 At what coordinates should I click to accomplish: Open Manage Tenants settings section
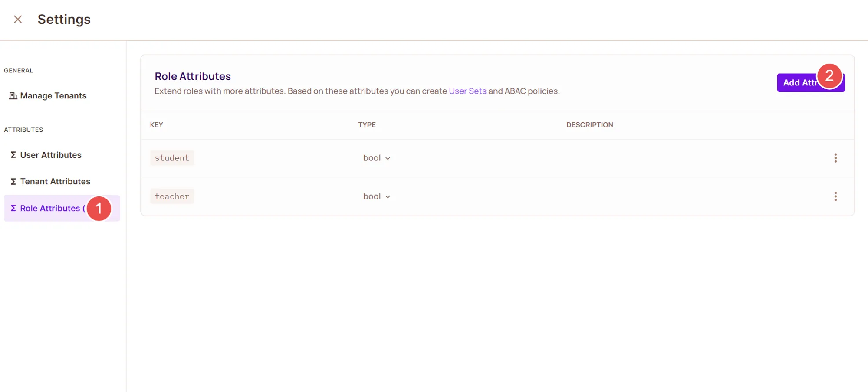pyautogui.click(x=53, y=96)
